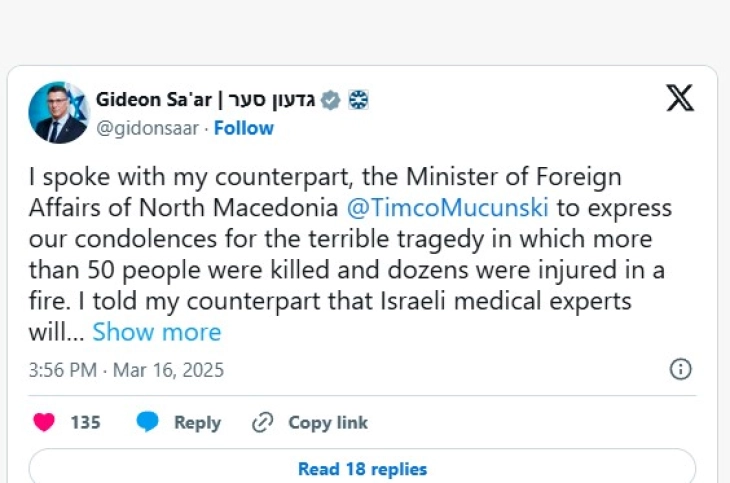Viewport: 730px width, 483px height.
Task: Select the 'Copy link' text
Action: point(328,423)
